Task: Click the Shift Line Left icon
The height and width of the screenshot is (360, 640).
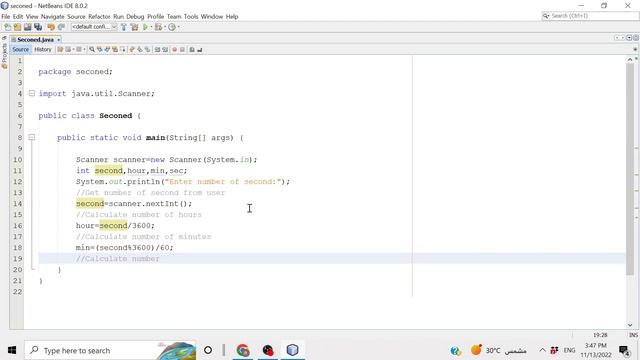Action: 157,49
